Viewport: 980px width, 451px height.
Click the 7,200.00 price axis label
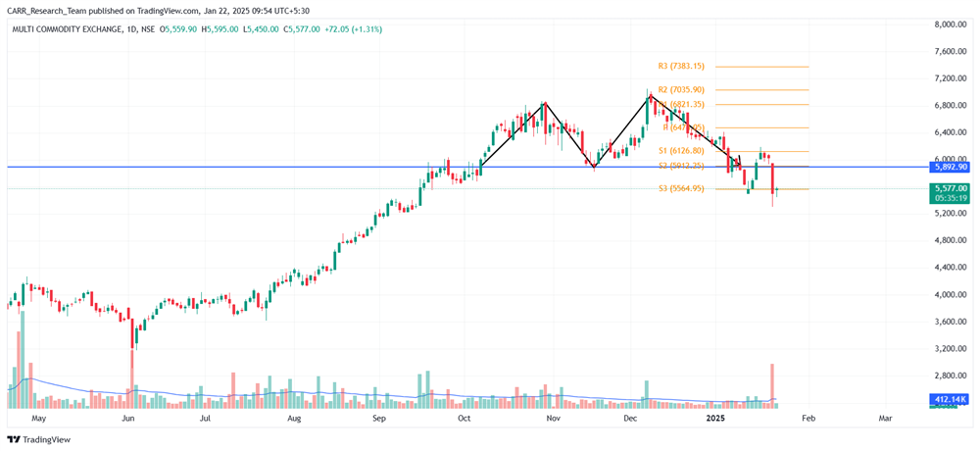coord(952,78)
